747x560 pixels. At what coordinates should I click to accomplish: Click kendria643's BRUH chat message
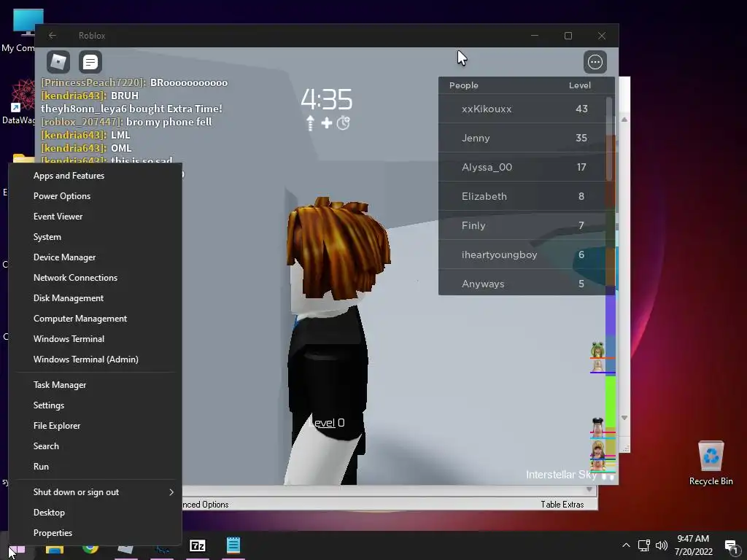(x=90, y=96)
